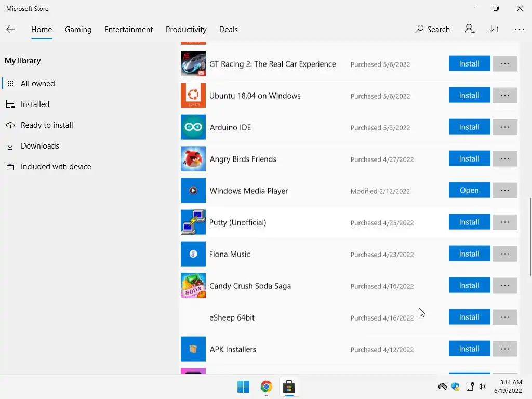The image size is (532, 399).
Task: Install eSheep 64bit
Action: 469,317
